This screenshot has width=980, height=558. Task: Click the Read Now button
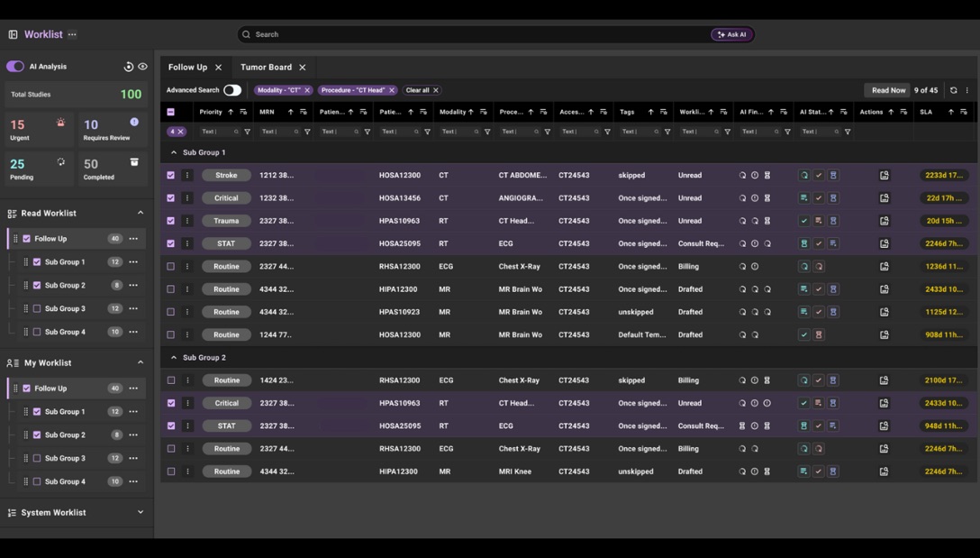[887, 90]
